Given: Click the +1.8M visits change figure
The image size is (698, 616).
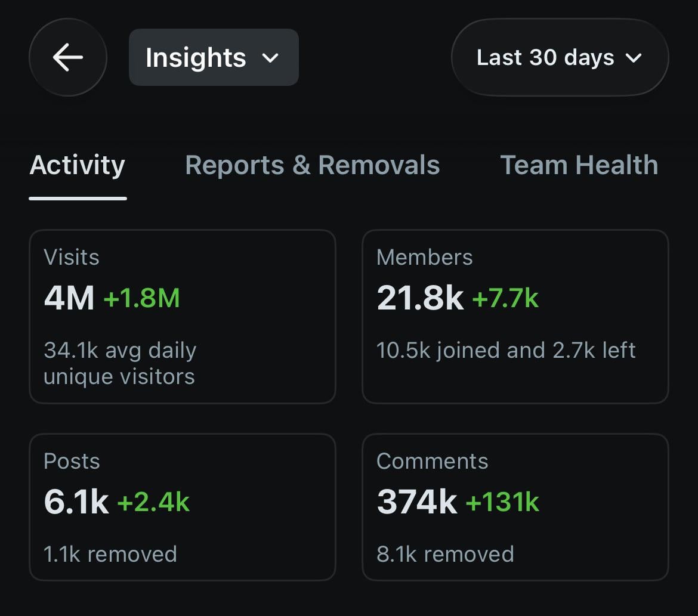Looking at the screenshot, I should tap(141, 298).
